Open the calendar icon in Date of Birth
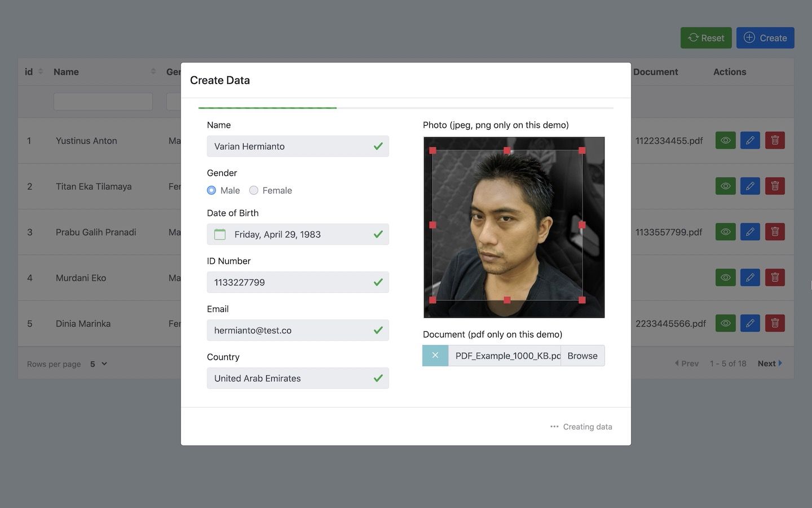 coord(220,234)
